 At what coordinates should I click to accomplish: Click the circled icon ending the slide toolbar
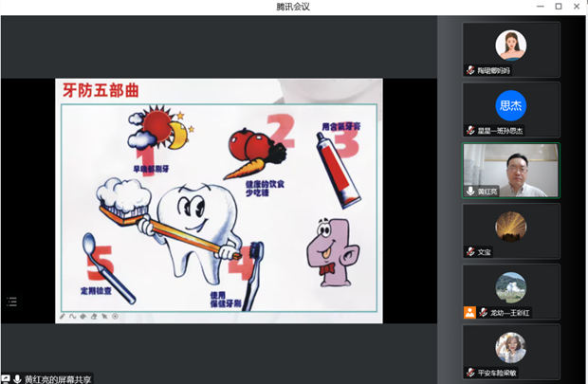[116, 316]
